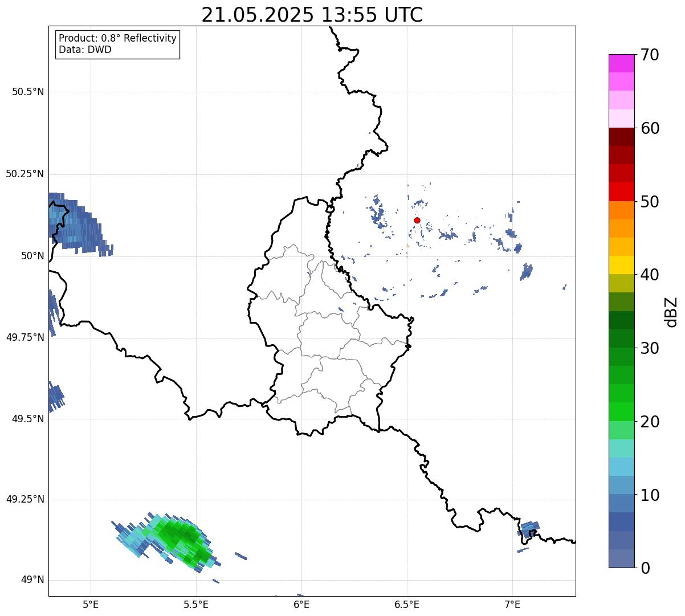Click the dBZ colorbar axis label
This screenshot has width=685, height=616.
(x=671, y=312)
